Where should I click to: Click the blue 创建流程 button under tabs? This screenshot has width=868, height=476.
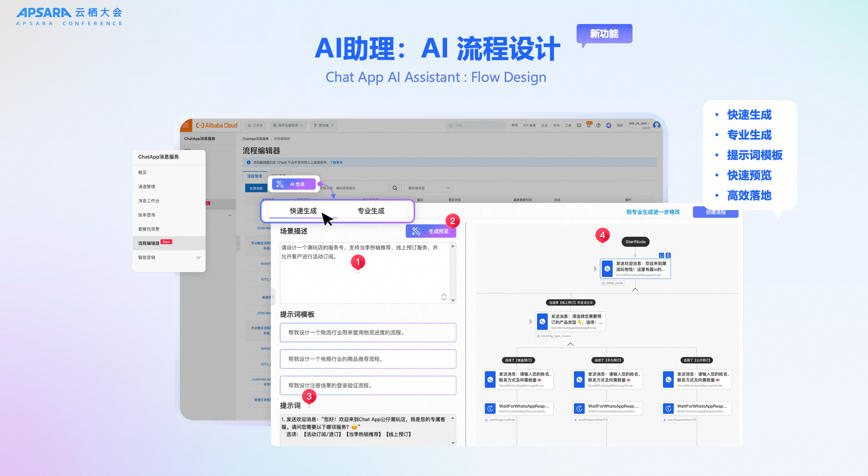click(256, 188)
